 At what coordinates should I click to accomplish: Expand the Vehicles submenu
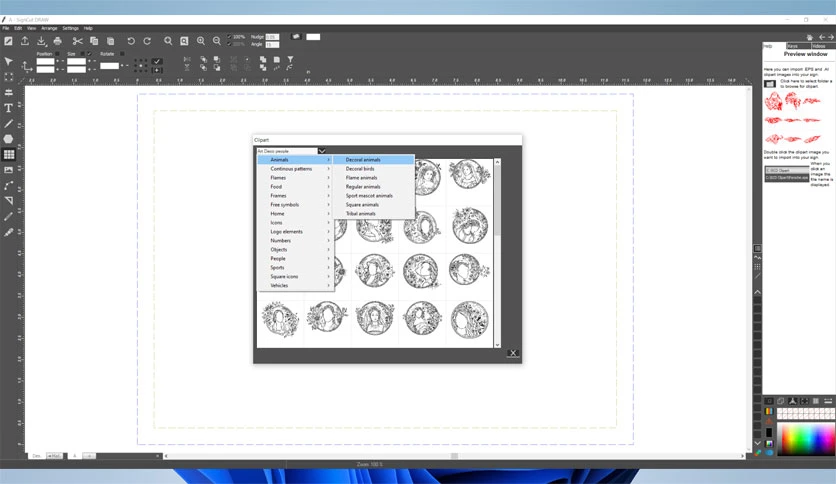click(x=295, y=285)
